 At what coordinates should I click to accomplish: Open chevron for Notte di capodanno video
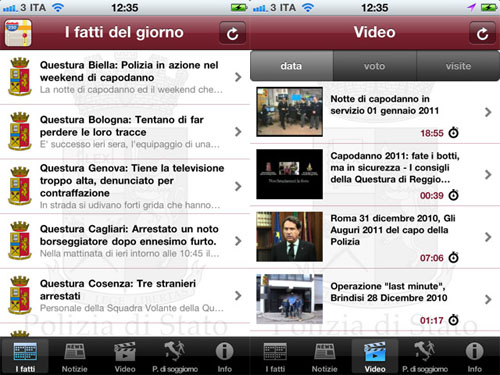(488, 112)
